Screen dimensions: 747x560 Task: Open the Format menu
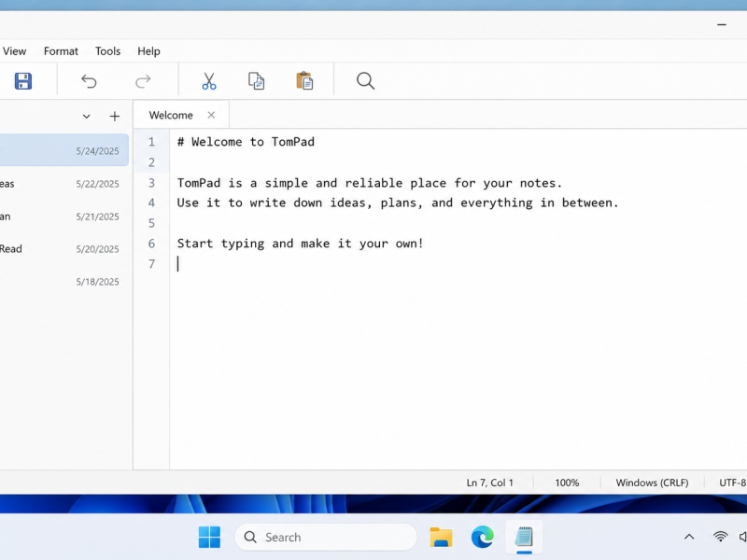61,51
